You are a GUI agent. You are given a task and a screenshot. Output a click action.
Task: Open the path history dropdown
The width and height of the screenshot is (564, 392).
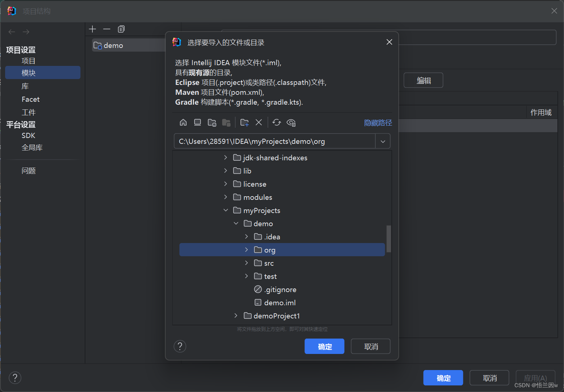(x=383, y=141)
